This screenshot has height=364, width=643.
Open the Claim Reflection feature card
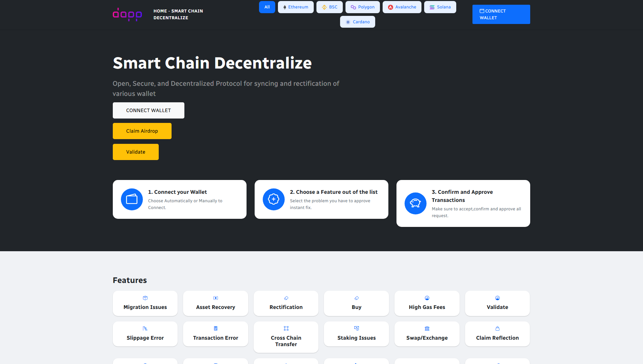(x=497, y=334)
